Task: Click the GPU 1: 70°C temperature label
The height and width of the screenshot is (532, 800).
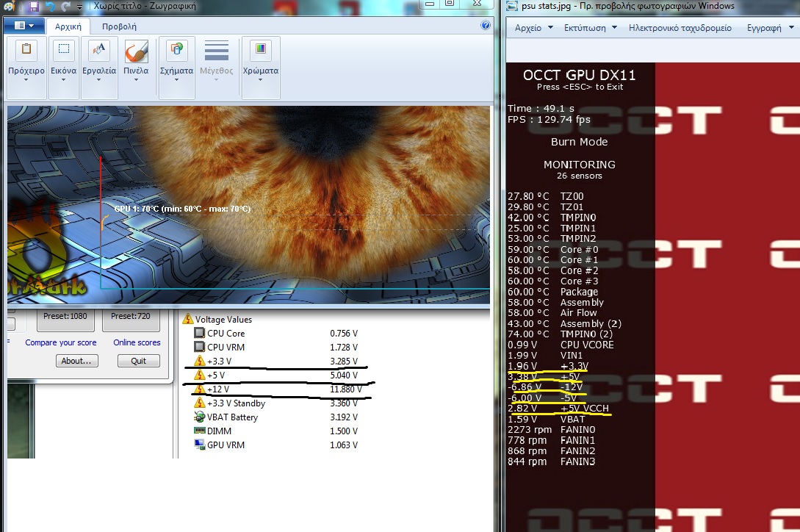Action: 182,209
